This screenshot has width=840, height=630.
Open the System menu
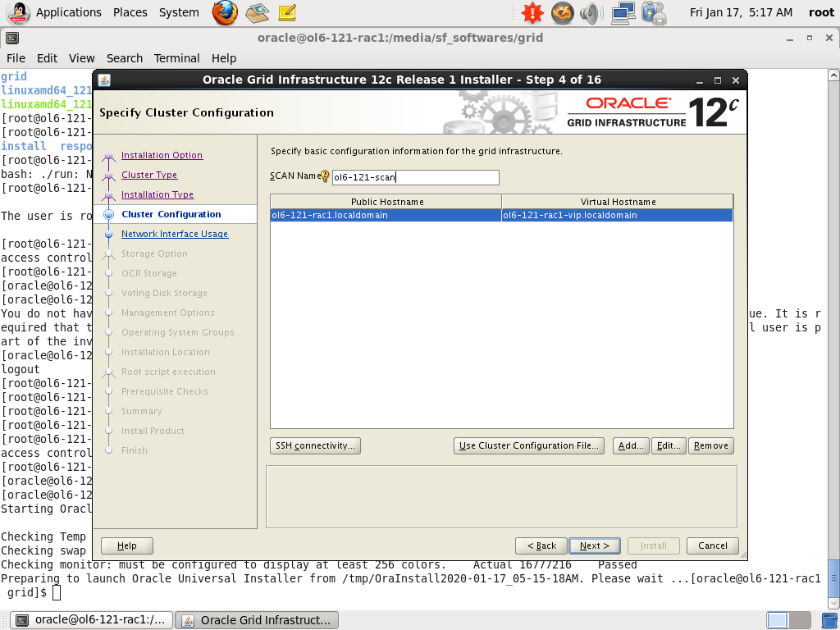tap(179, 12)
